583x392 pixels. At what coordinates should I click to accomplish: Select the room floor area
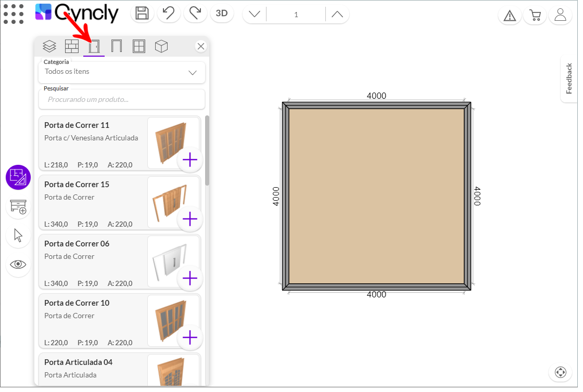click(376, 196)
